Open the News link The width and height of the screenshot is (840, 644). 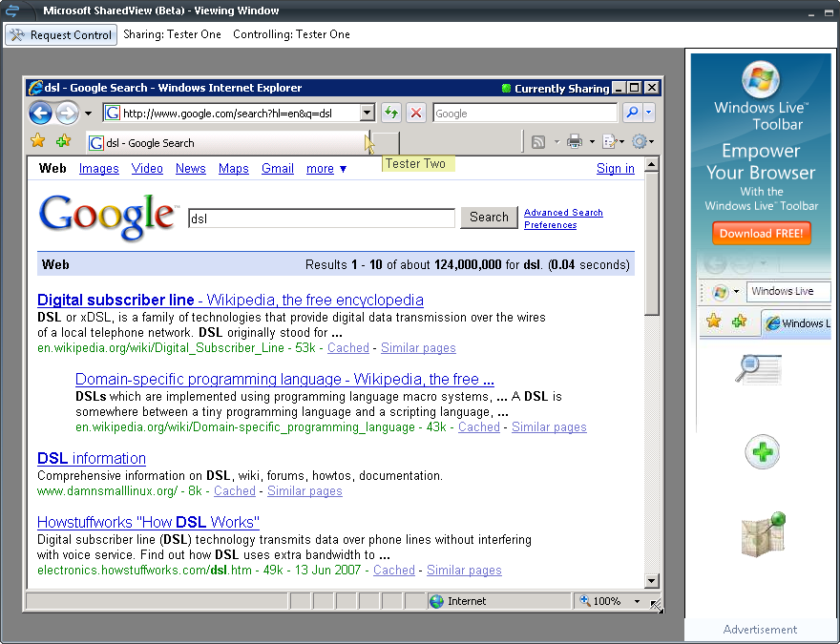point(190,169)
